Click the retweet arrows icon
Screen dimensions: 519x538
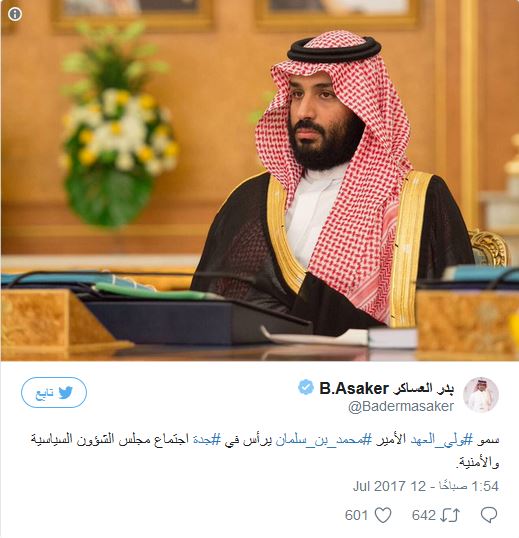(450, 515)
